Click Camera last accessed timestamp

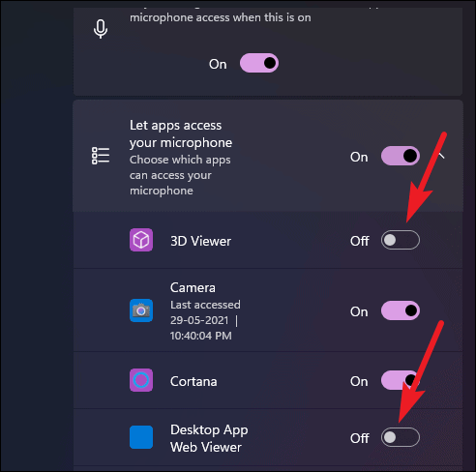(x=205, y=320)
